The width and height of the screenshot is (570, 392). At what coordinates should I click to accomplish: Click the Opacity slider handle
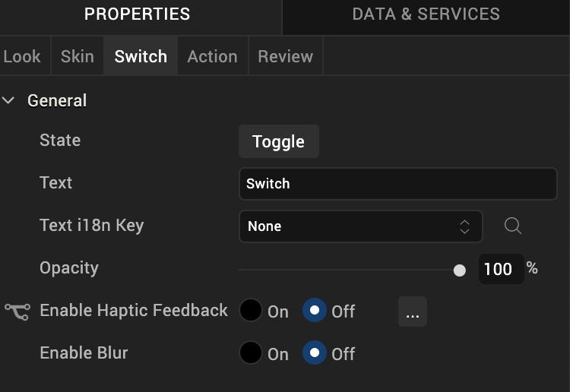click(459, 270)
